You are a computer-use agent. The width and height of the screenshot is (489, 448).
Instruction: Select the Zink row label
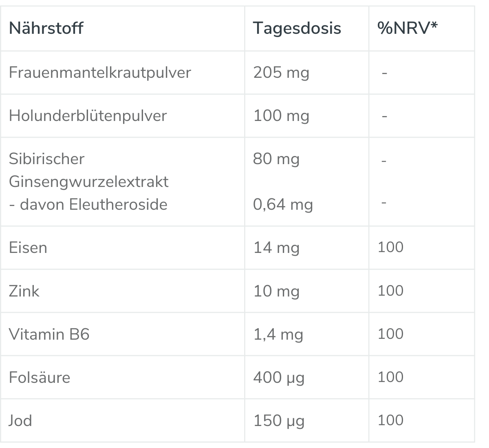click(24, 291)
